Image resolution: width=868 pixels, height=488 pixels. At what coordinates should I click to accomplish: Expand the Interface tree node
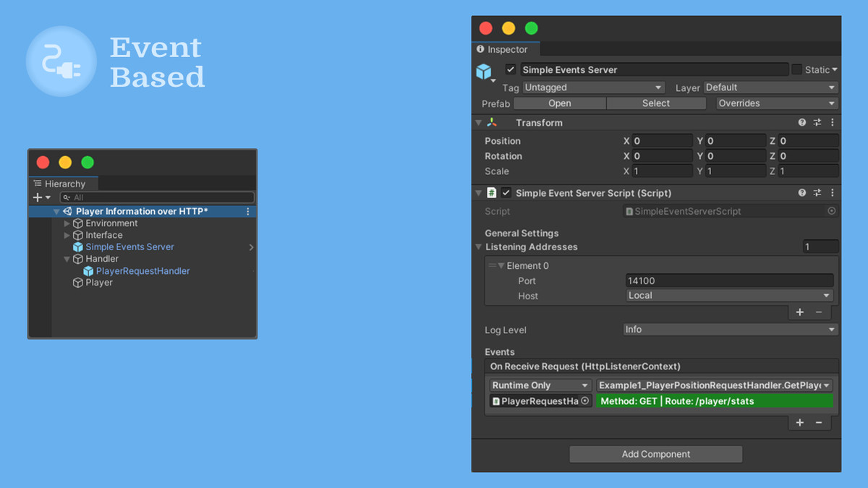(67, 235)
